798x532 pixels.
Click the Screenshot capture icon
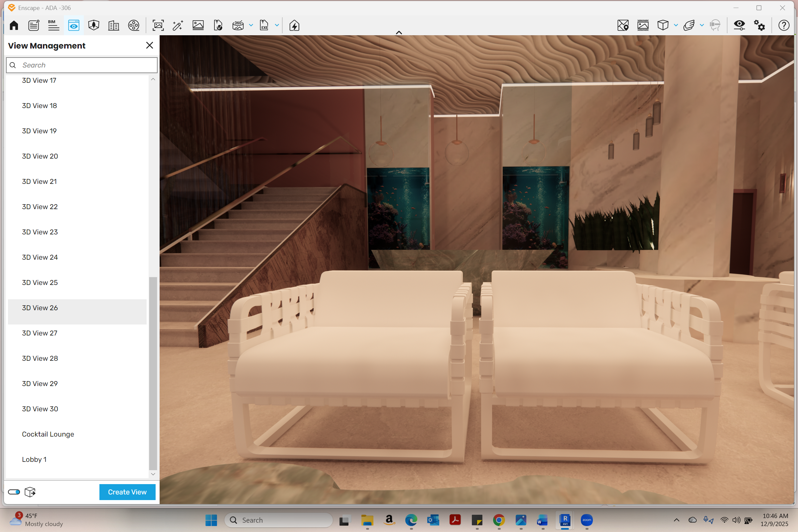point(158,26)
